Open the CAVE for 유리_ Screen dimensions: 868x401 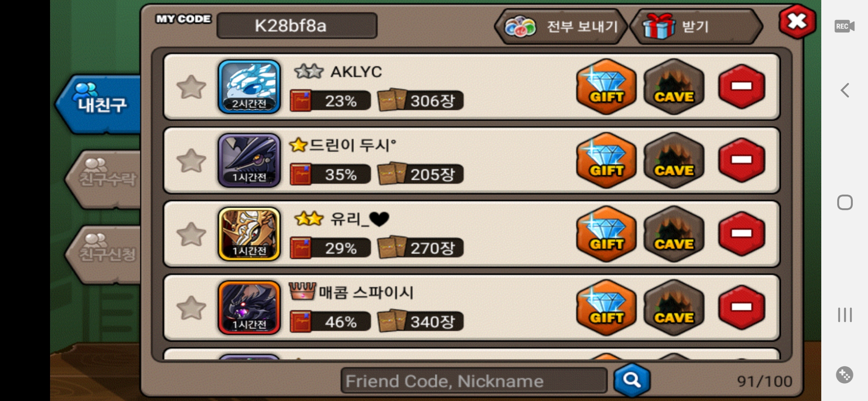pos(674,234)
